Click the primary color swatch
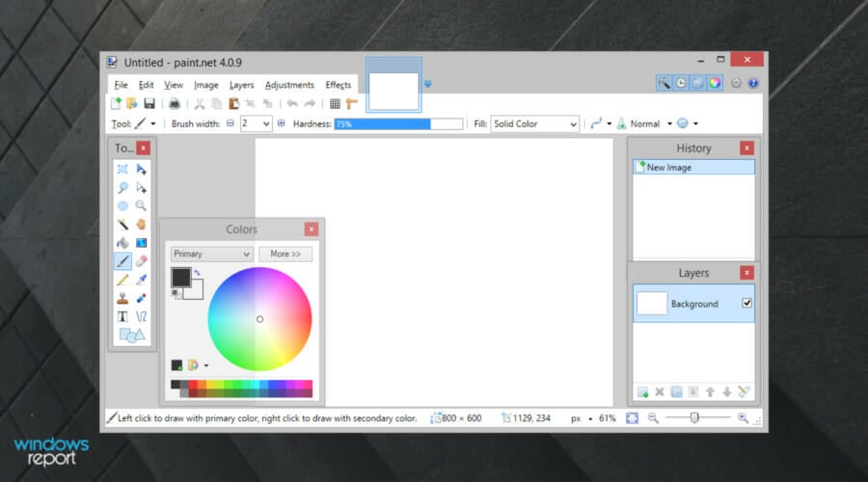Screen dimensions: 868x482 click(x=181, y=278)
